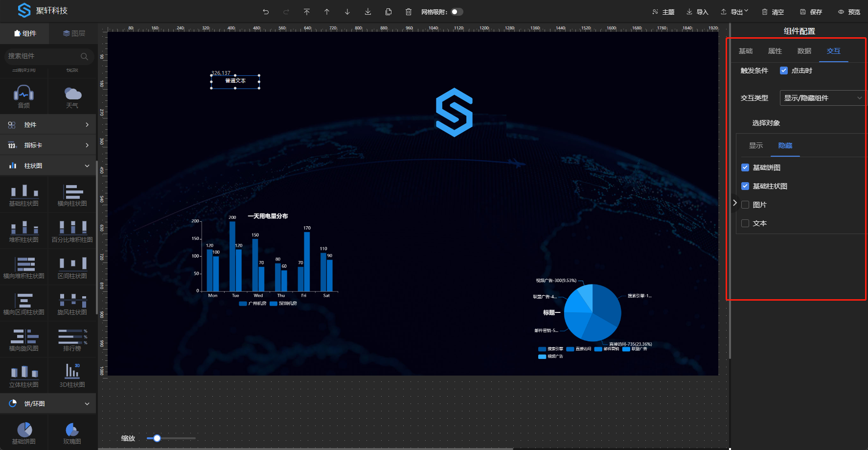Switch to the 图层 layers tab

(x=74, y=33)
